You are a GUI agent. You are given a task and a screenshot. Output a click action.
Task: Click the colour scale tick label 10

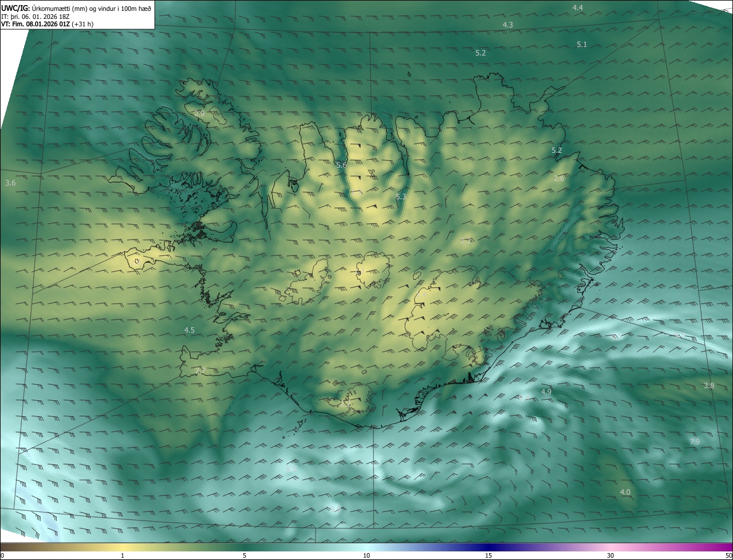366,555
